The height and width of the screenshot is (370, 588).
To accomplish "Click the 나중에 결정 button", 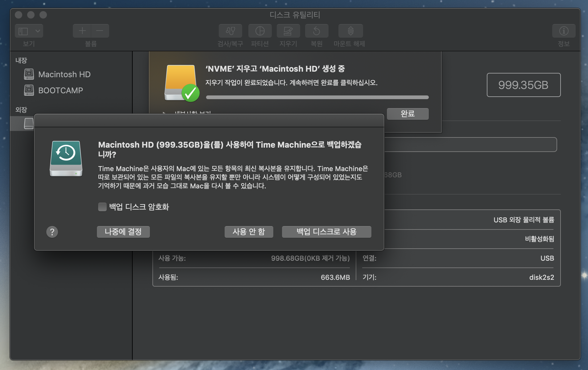I will click(x=123, y=232).
